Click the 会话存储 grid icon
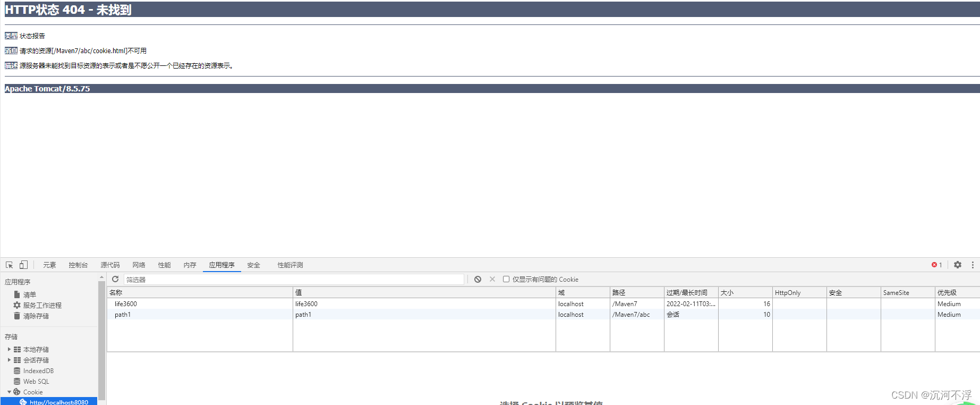The image size is (980, 405). 18,360
